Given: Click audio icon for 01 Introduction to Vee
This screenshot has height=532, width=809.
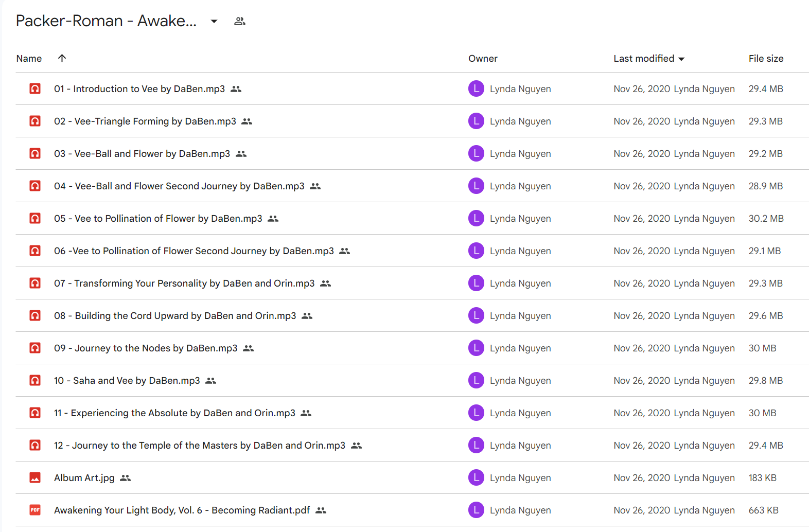Looking at the screenshot, I should click(x=35, y=88).
